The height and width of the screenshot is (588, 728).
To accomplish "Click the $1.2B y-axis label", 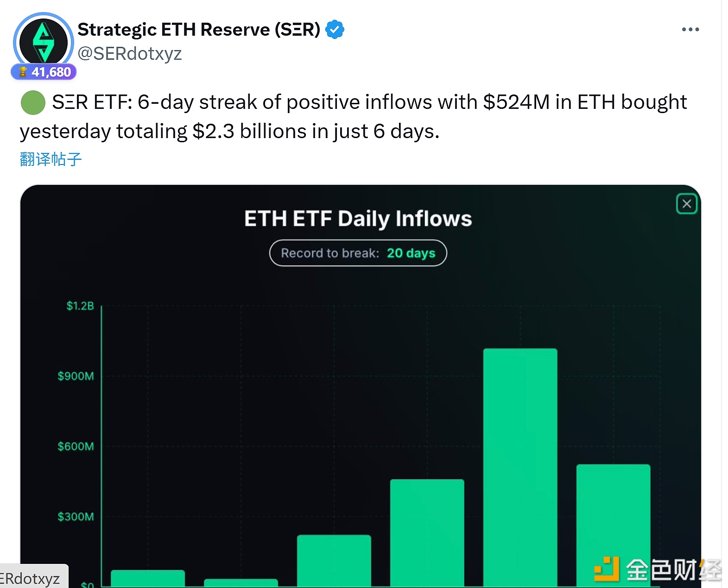I will click(x=80, y=306).
